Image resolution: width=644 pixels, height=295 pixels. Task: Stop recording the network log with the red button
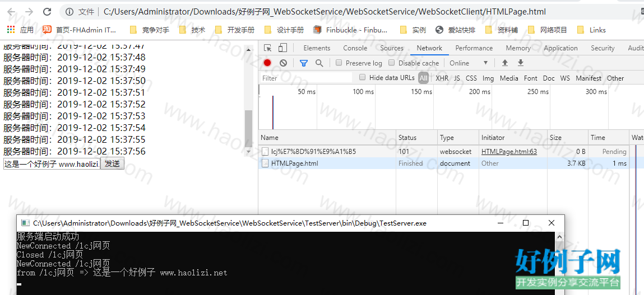[267, 63]
